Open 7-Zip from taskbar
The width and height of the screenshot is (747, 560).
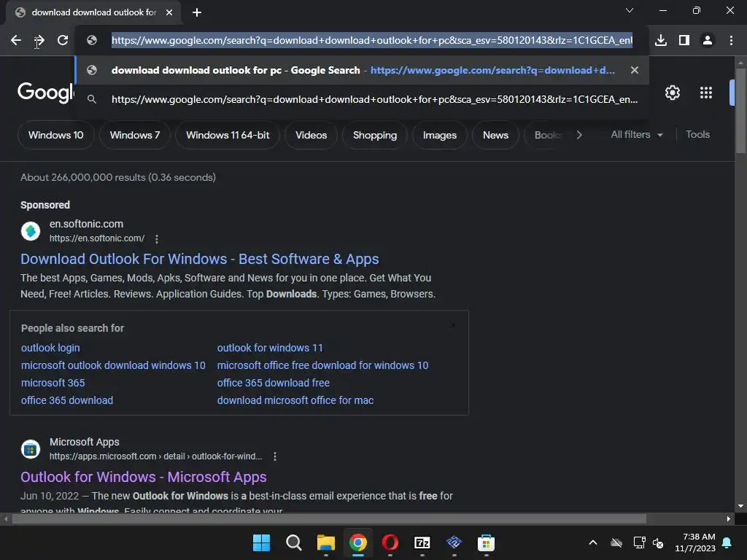(x=422, y=542)
